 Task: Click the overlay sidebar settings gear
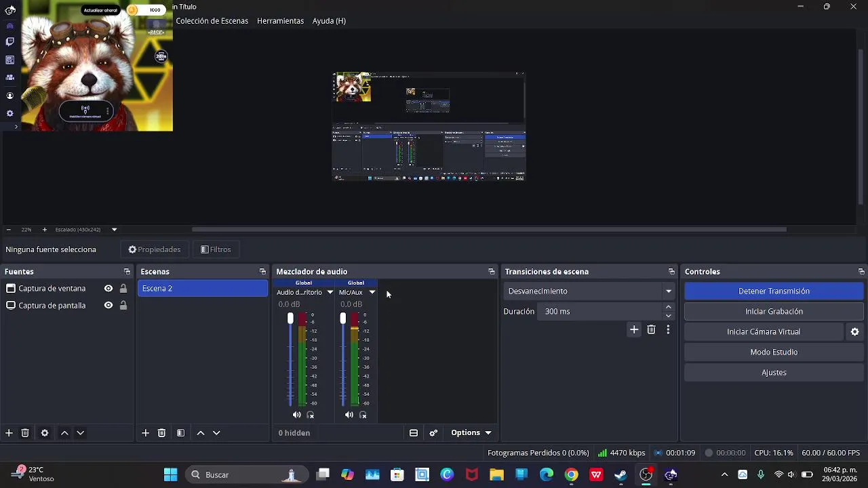tap(9, 113)
